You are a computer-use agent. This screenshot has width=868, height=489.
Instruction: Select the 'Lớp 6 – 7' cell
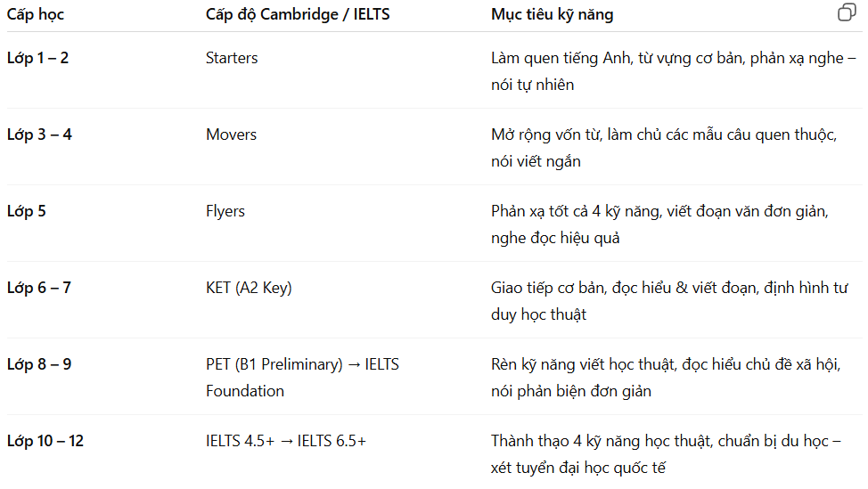pos(39,288)
